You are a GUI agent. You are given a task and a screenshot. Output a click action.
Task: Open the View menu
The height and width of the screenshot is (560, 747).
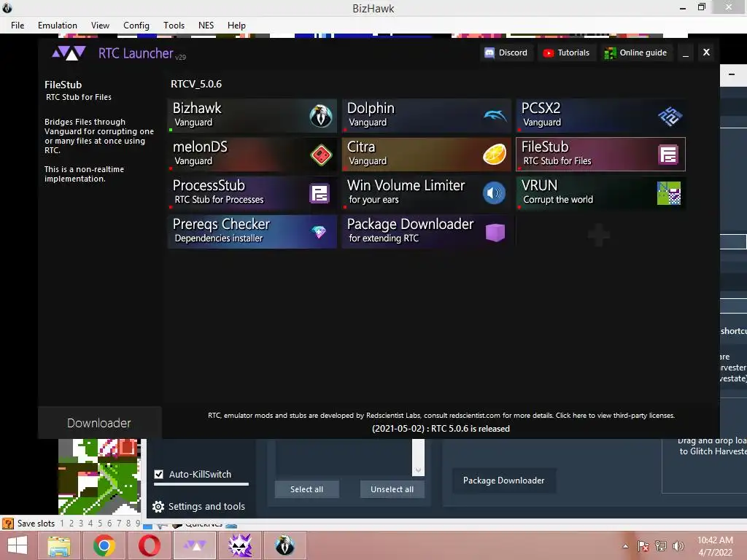[100, 26]
